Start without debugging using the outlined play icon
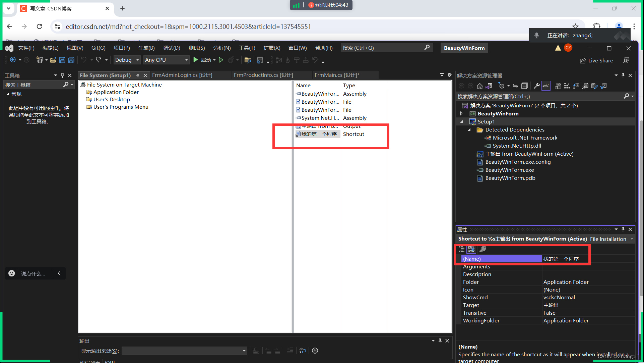Screen dimensions: 644x363 click(221, 60)
